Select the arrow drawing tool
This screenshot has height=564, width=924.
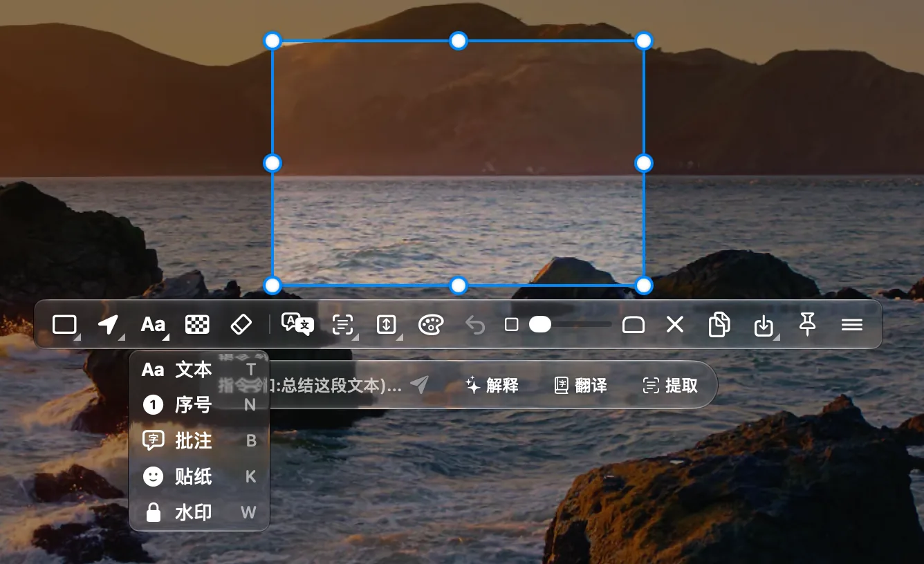point(108,324)
